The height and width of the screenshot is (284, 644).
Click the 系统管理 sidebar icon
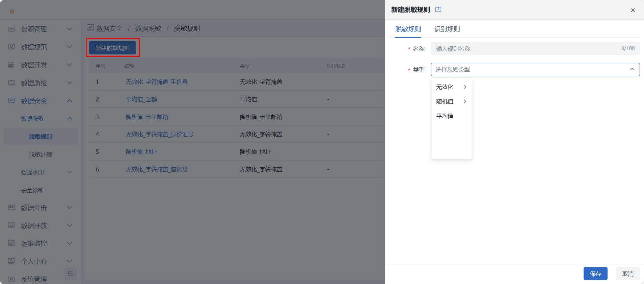[11, 279]
